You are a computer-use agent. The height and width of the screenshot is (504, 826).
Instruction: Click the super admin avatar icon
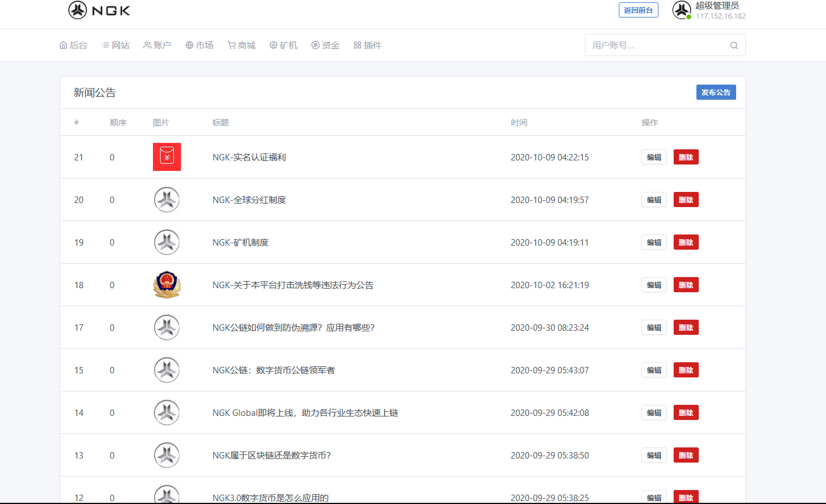681,10
